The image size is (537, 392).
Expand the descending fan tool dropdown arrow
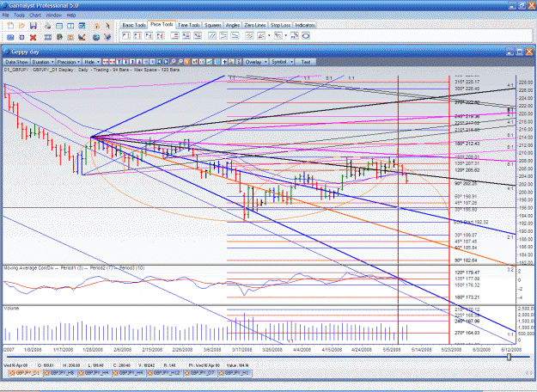pyautogui.click(x=285, y=35)
